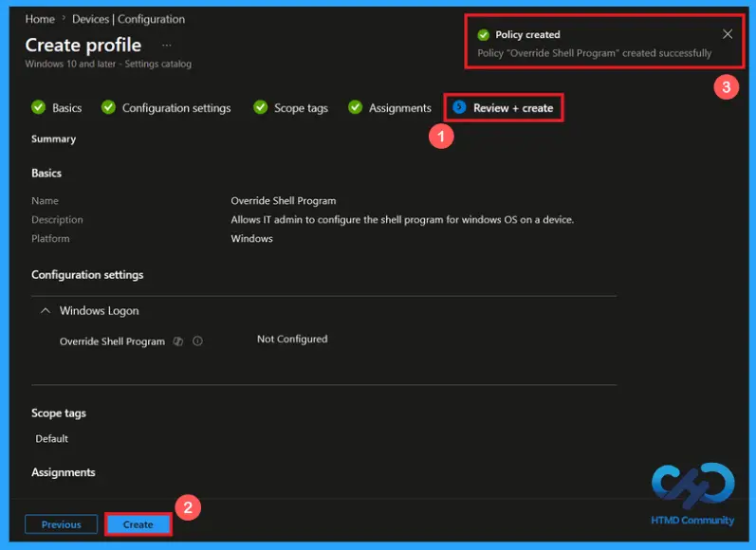Screen dimensions: 756x550
Task: Click the Override Shell Program setting label
Action: click(112, 341)
